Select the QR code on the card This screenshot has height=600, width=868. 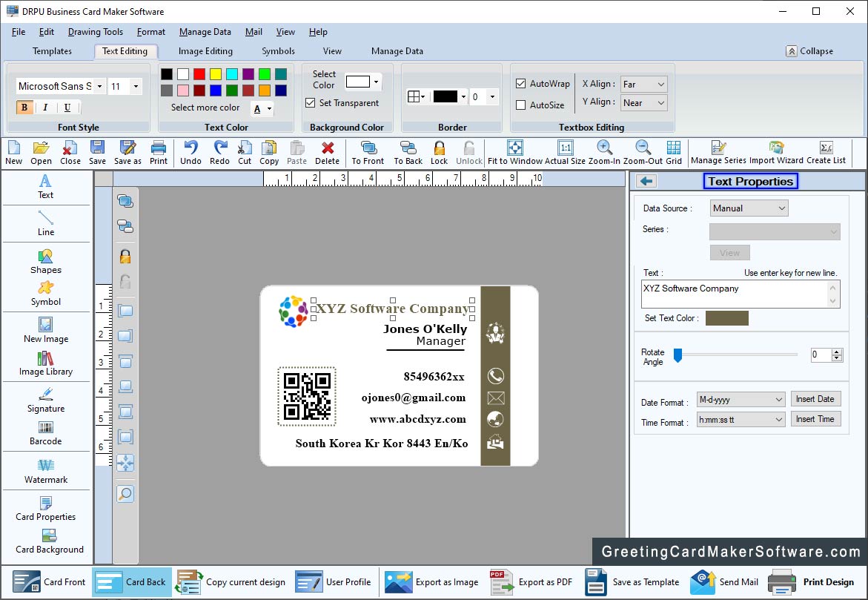coord(307,396)
